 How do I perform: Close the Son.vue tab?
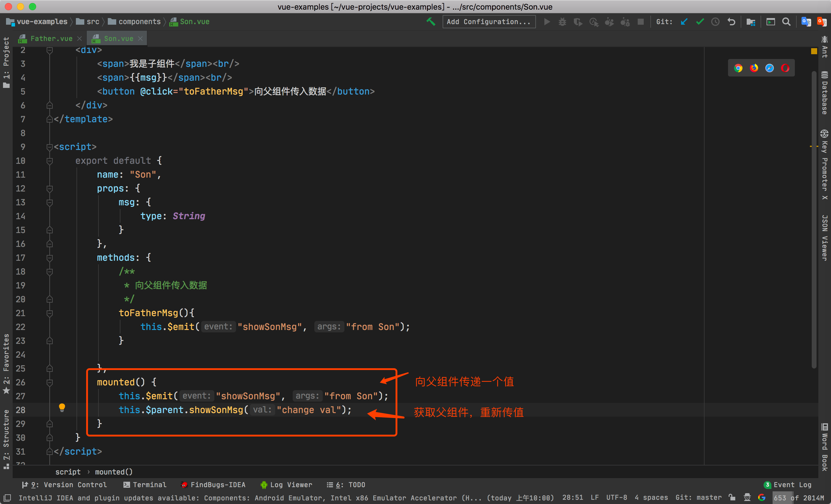point(140,39)
